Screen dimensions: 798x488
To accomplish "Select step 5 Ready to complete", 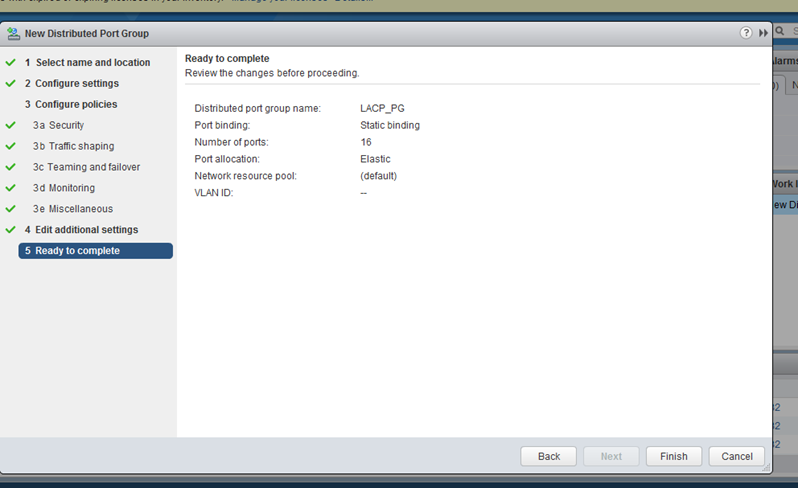I will pyautogui.click(x=96, y=251).
